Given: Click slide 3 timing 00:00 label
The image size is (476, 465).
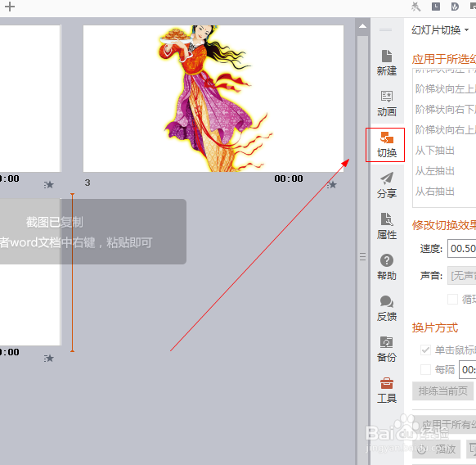Looking at the screenshot, I should (x=289, y=178).
